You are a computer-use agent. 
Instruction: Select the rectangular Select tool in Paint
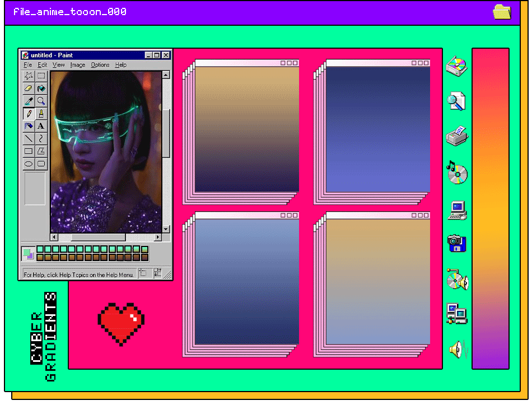(x=41, y=76)
